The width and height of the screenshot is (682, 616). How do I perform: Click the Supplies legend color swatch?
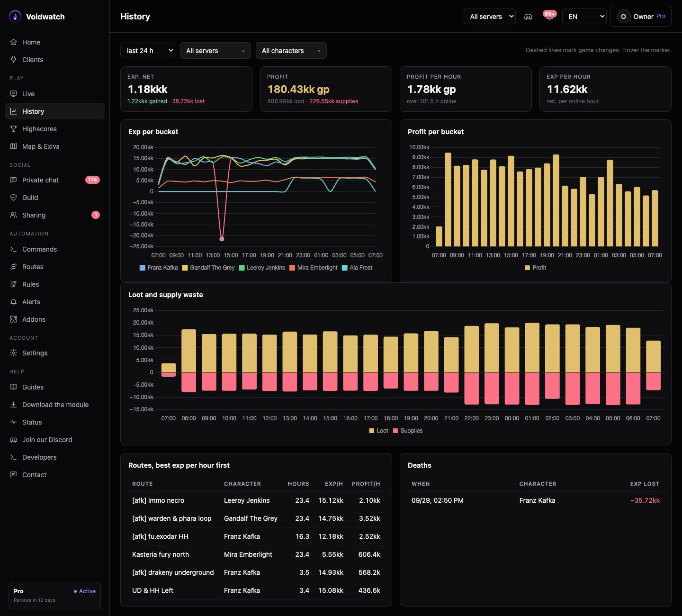(395, 431)
